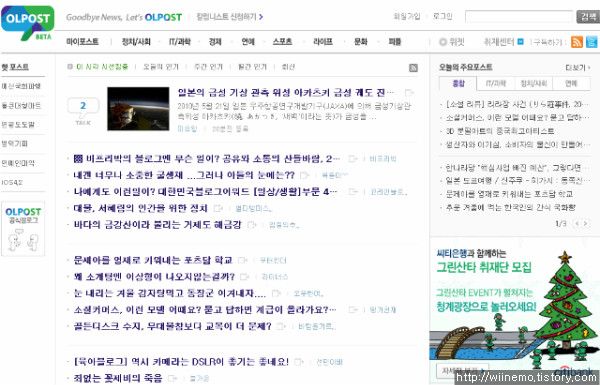Open post 문제아를 영재로 키워내는 포츠담 학교 in main list
600x385 pixels.
pos(153,260)
